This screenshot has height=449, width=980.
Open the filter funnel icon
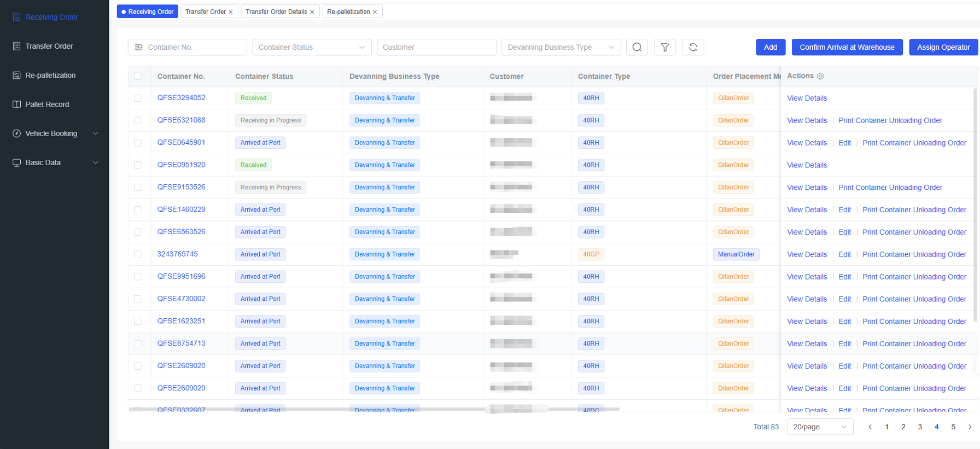tap(665, 47)
